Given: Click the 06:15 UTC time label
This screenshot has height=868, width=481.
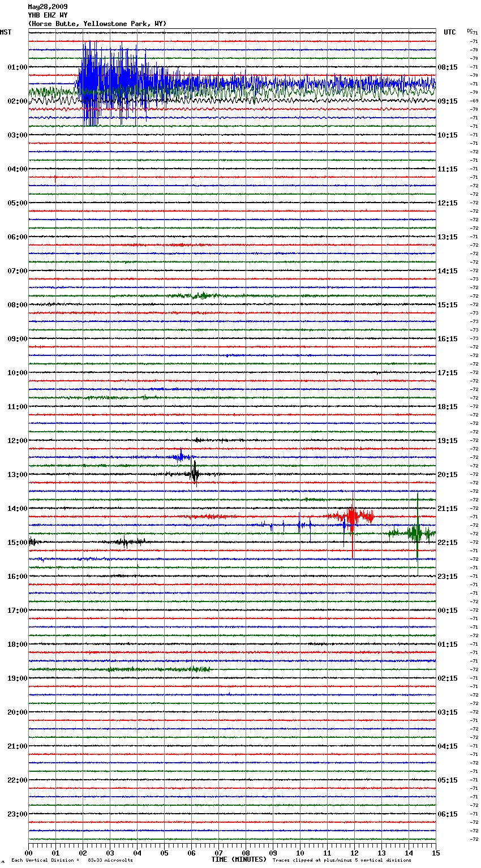Looking at the screenshot, I should tap(448, 814).
